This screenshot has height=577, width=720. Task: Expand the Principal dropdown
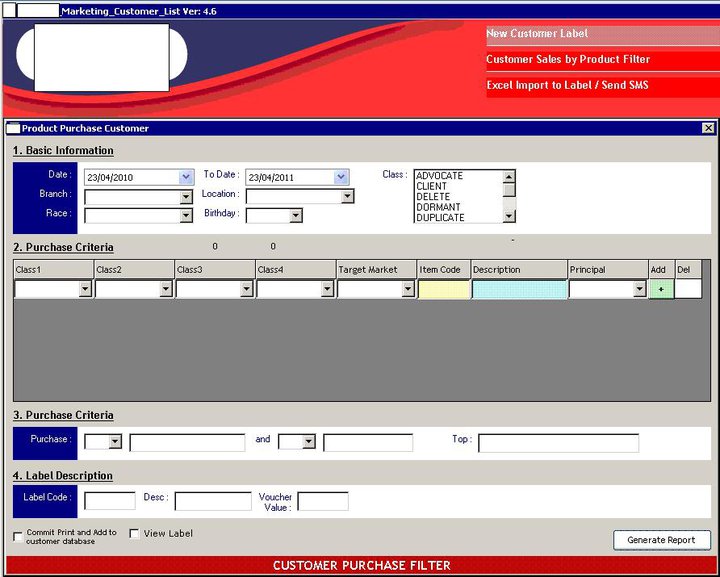640,289
